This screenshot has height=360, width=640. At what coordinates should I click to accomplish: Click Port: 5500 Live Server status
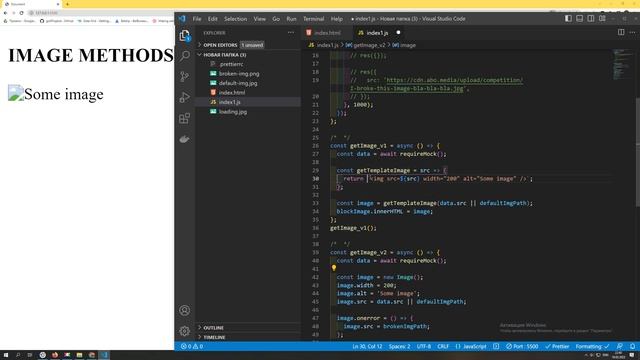pyautogui.click(x=522, y=347)
